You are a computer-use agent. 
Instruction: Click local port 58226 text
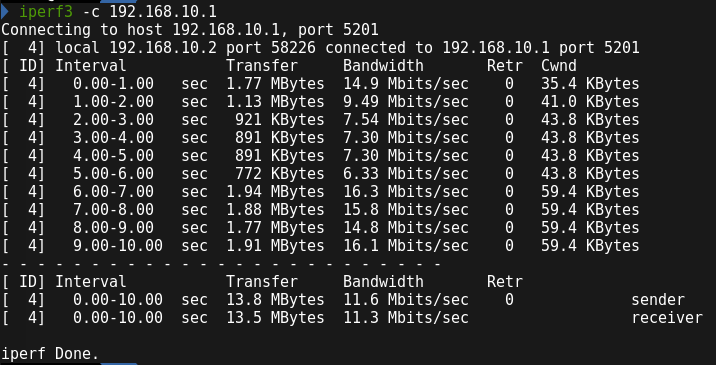[x=271, y=48]
